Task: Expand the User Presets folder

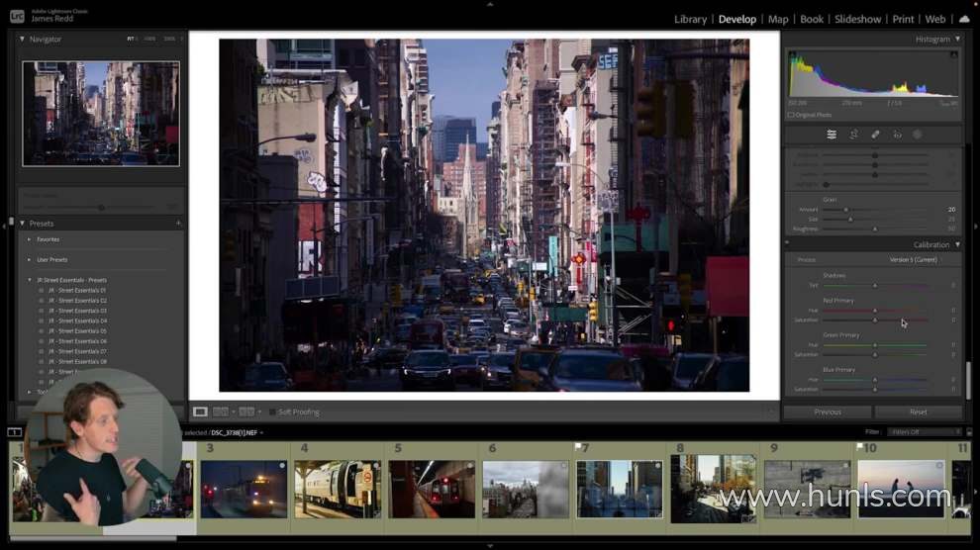Action: click(x=30, y=259)
